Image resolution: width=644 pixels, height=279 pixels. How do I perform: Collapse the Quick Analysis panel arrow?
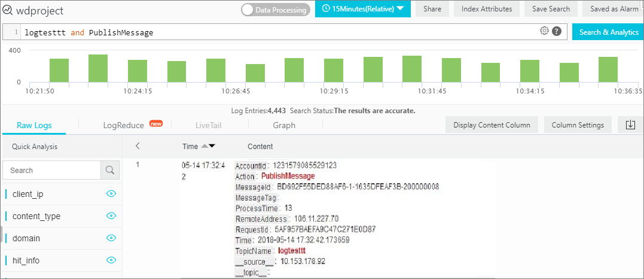point(138,145)
